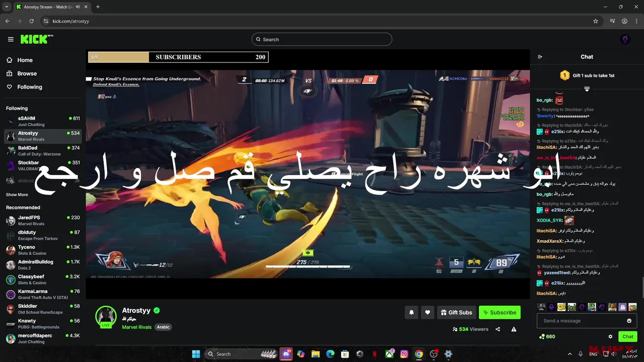Open the Marvel Rivals category link

click(136, 327)
